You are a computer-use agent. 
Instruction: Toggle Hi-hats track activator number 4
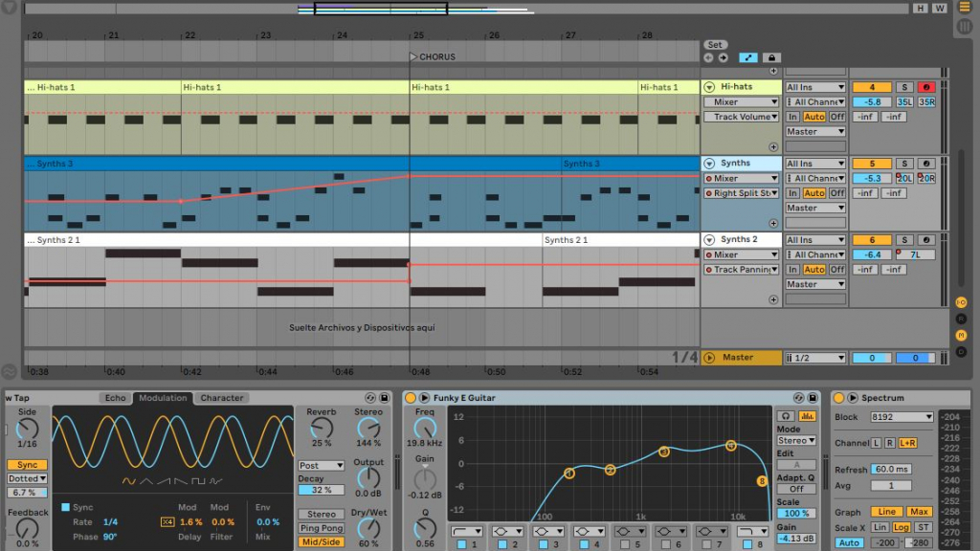[871, 87]
